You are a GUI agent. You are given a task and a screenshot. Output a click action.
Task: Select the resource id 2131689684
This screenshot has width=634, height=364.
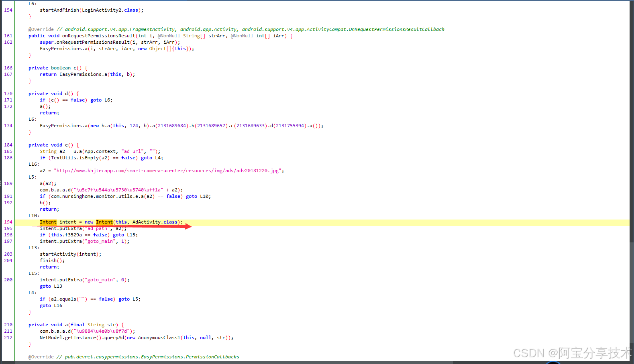click(x=172, y=126)
